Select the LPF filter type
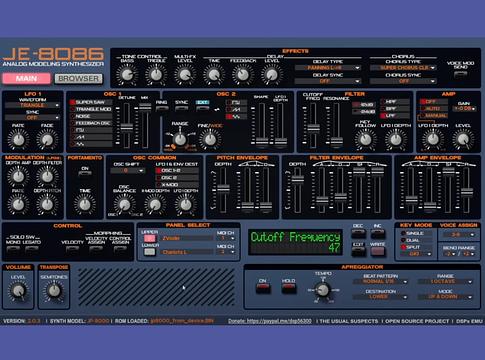Screen dimensions: 485x360 point(395,116)
